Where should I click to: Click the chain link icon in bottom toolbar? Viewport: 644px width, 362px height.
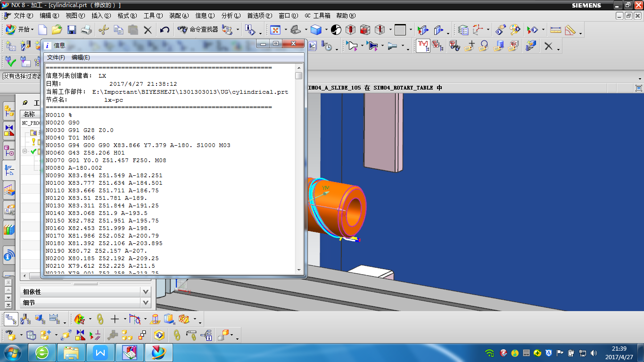[x=100, y=319]
